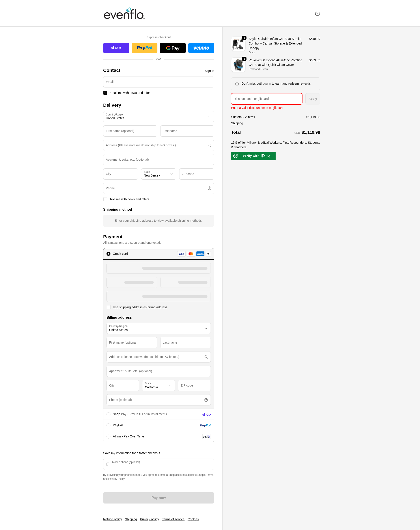Click the +5 more card brands badge
The image size is (420, 530).
click(208, 254)
